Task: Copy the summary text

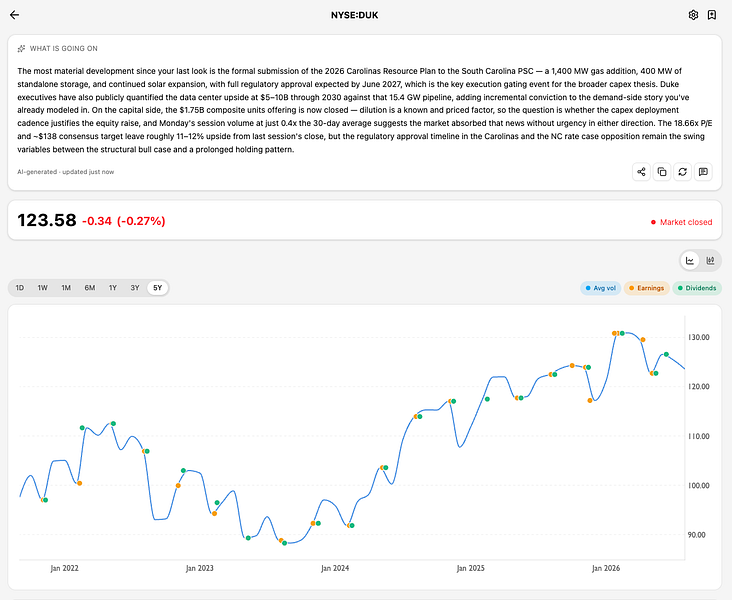Action: (x=662, y=172)
